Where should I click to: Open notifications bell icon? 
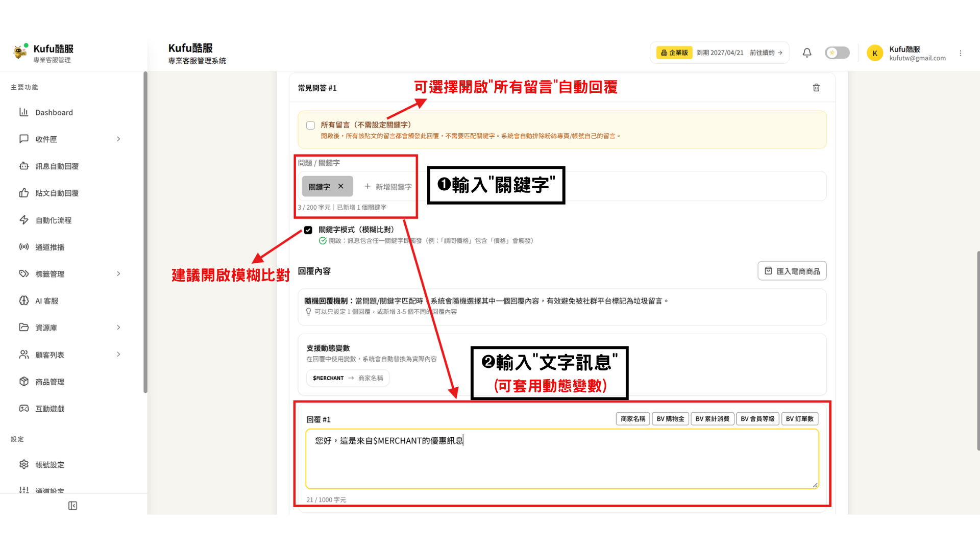point(807,53)
